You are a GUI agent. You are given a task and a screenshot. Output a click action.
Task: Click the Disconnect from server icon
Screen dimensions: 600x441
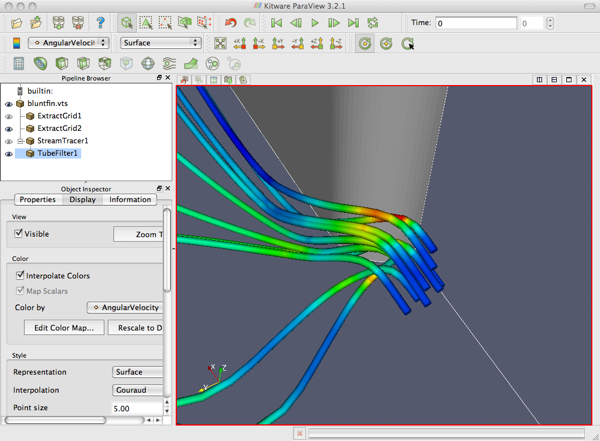coord(78,23)
